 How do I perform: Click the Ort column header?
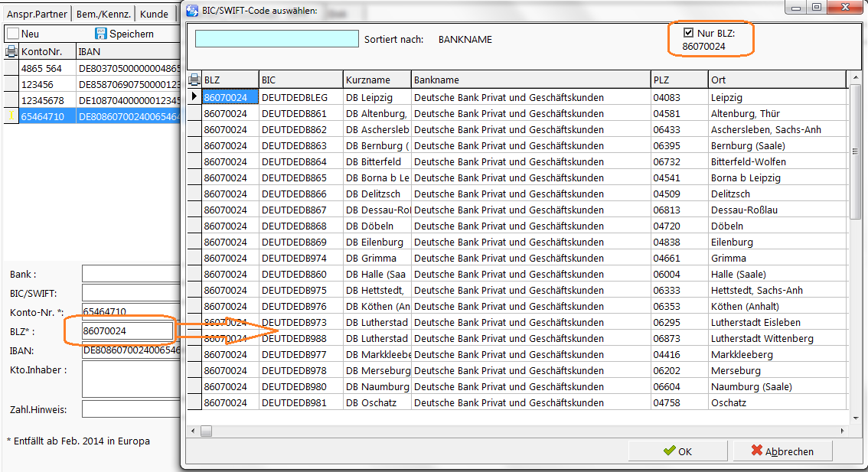(778, 80)
